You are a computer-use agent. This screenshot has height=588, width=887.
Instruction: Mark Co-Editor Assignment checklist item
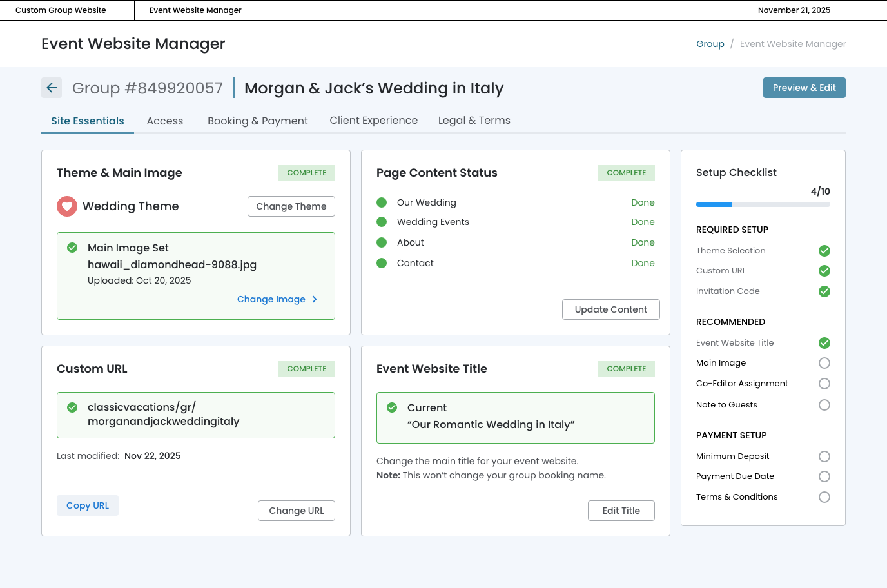click(x=824, y=384)
